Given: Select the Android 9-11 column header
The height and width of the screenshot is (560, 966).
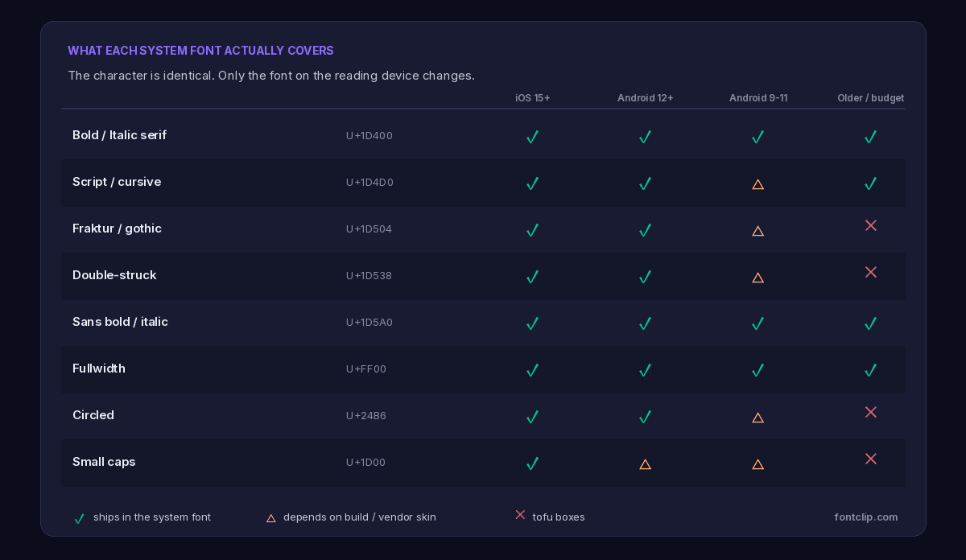Looking at the screenshot, I should click(x=758, y=98).
